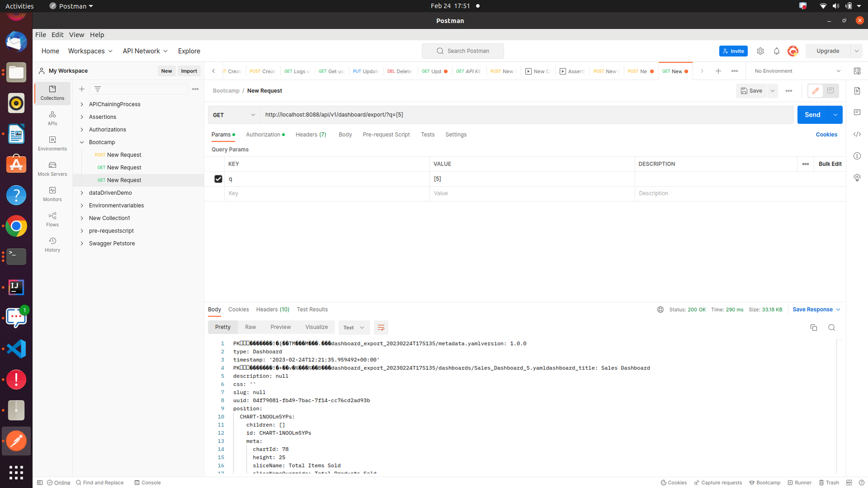The width and height of the screenshot is (868, 488).
Task: Toggle line wrap icon in response
Action: click(381, 328)
